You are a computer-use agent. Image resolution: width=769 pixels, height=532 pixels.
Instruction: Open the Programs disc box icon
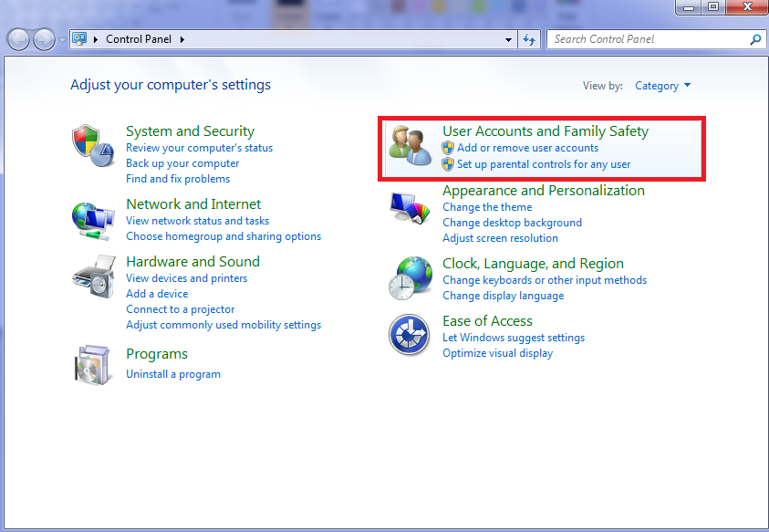click(x=92, y=365)
